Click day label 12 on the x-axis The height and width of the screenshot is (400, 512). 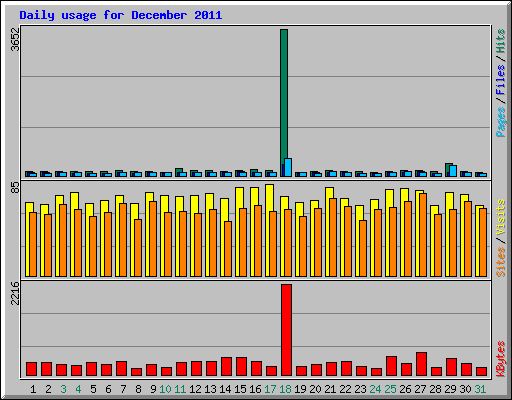click(x=195, y=389)
